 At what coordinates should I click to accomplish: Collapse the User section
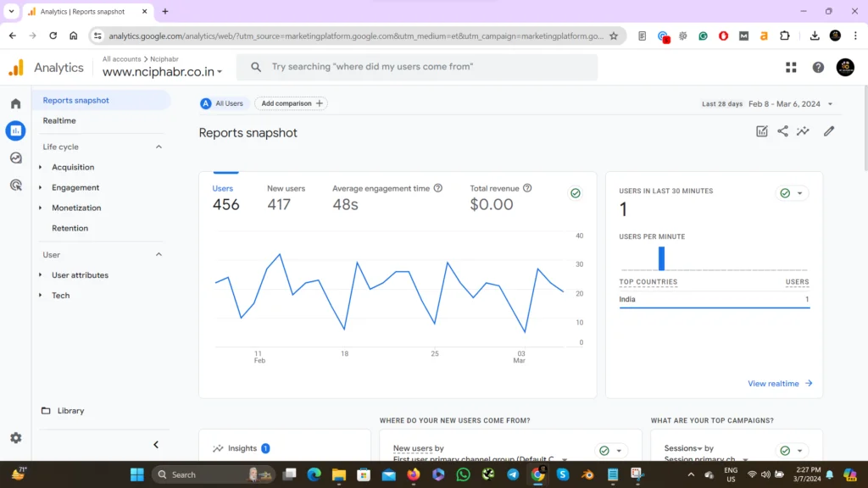(159, 254)
